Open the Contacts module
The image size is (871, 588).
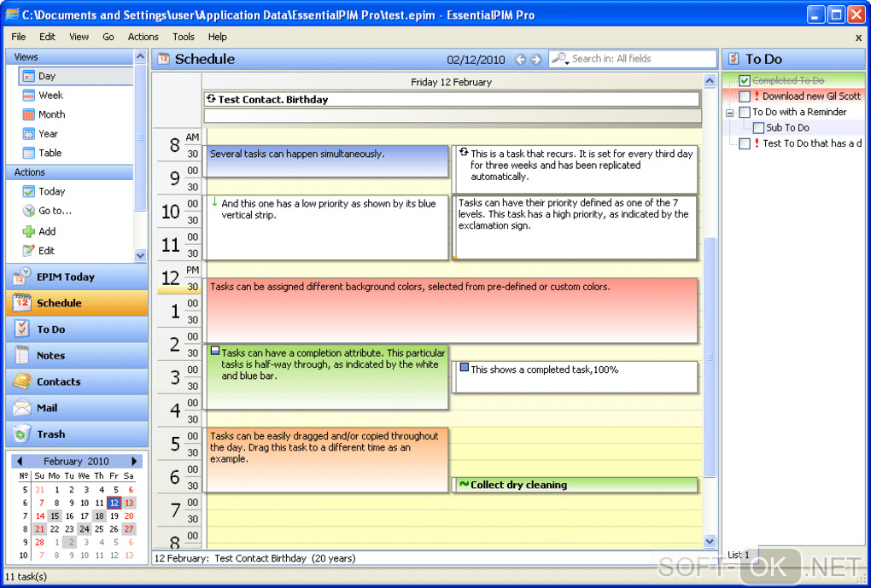tap(77, 381)
